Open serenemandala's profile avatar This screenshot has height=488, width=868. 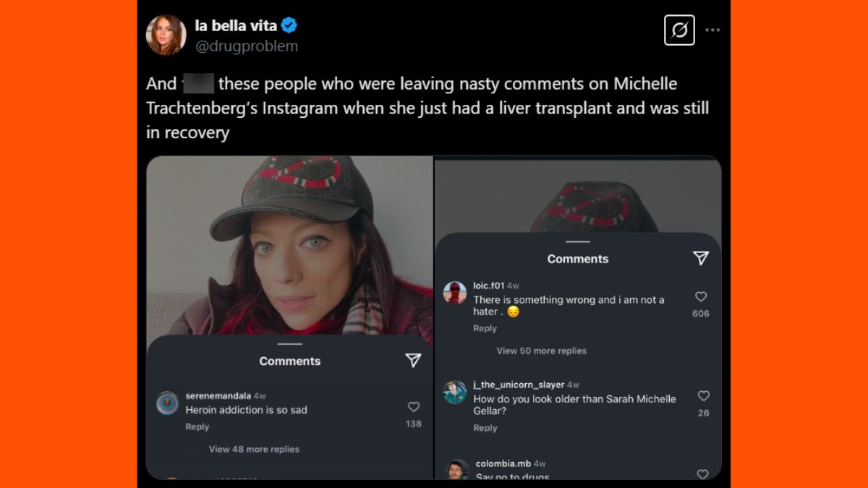click(x=167, y=403)
